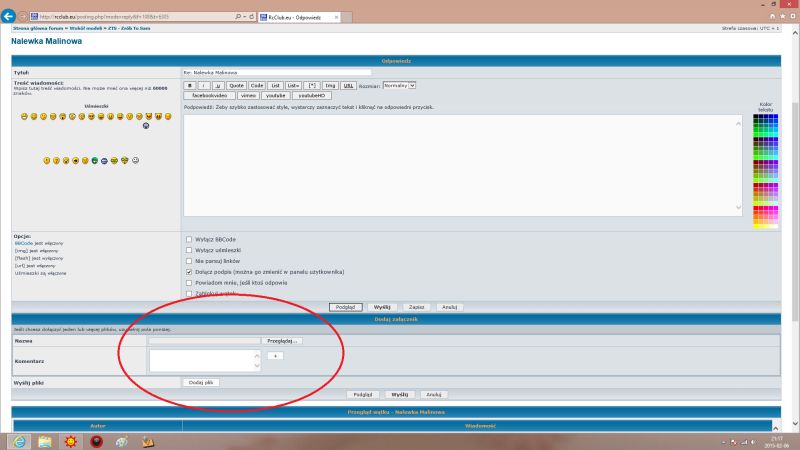This screenshot has width=800, height=450.
Task: Open the Wokół modeli breadcrumb link
Action: pyautogui.click(x=86, y=29)
